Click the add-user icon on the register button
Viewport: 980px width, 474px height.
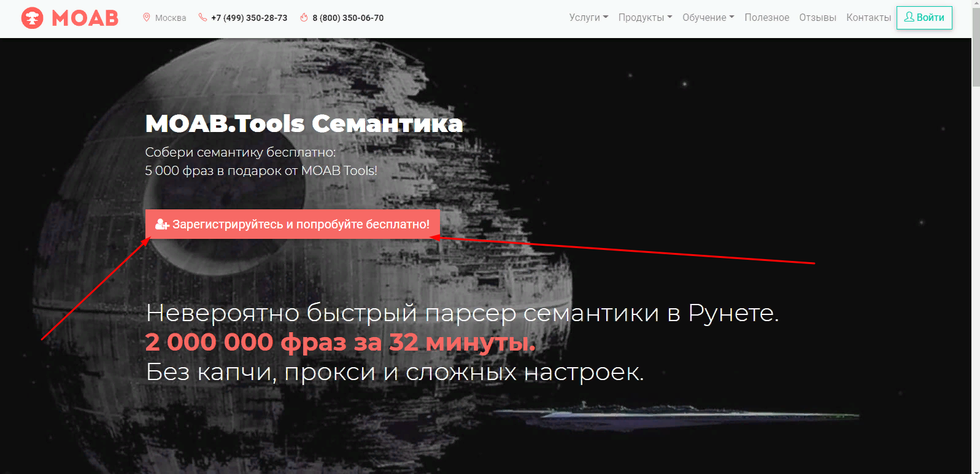(162, 225)
